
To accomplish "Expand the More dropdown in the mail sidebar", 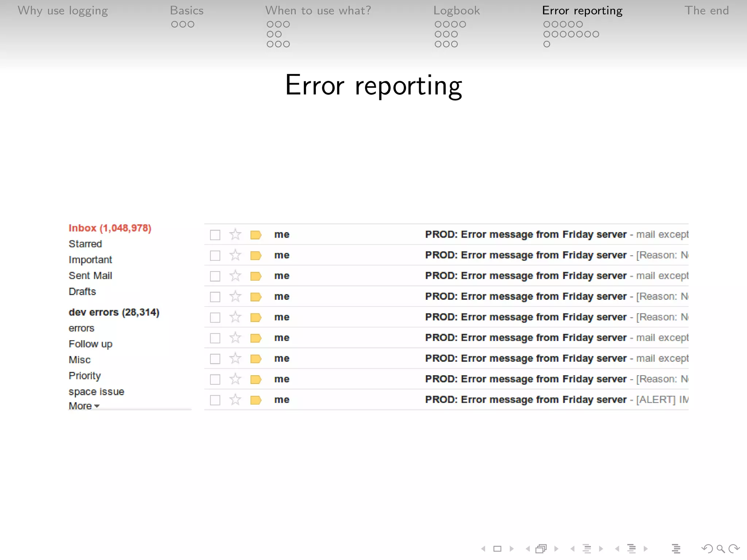I will pyautogui.click(x=84, y=406).
